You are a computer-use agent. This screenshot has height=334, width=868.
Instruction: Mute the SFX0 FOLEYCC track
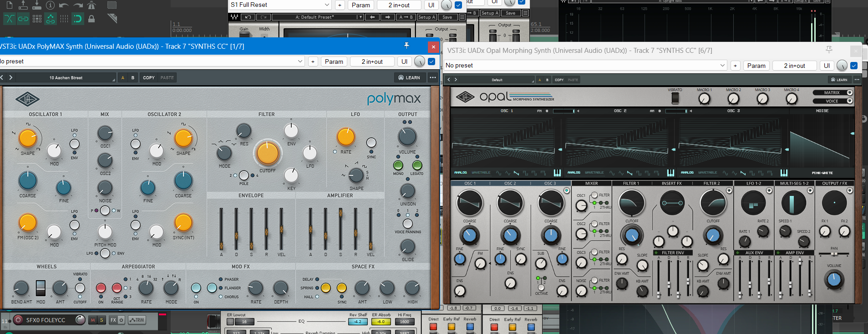pos(93,320)
